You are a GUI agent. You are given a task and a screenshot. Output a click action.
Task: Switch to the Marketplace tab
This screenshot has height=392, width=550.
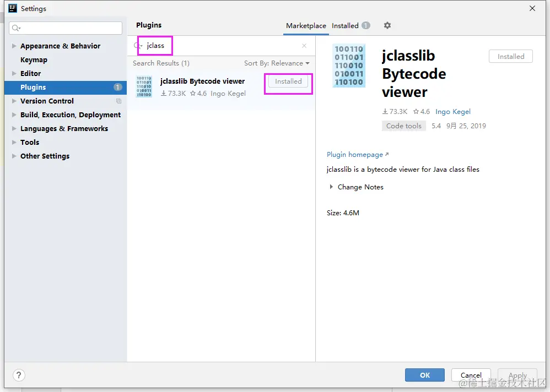coord(306,25)
